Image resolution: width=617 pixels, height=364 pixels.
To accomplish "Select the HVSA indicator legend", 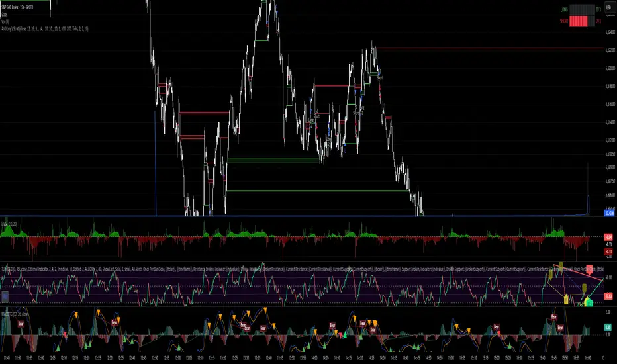I will (x=9, y=224).
